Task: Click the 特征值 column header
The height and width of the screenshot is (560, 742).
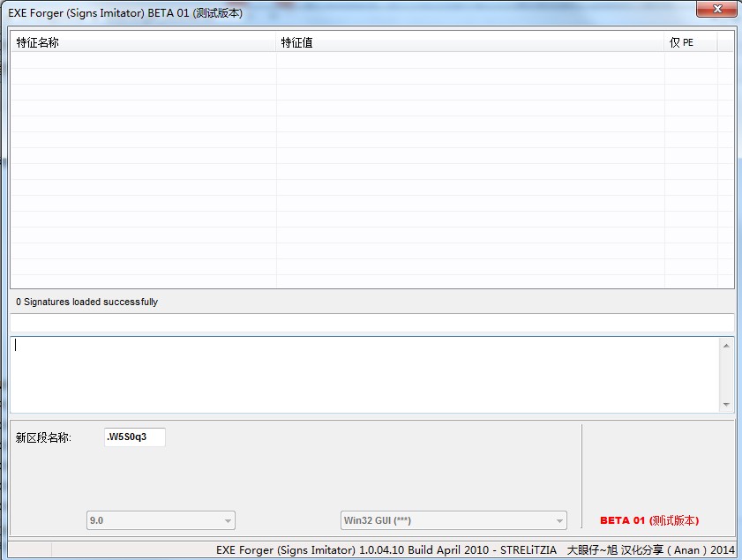Action: [x=296, y=41]
